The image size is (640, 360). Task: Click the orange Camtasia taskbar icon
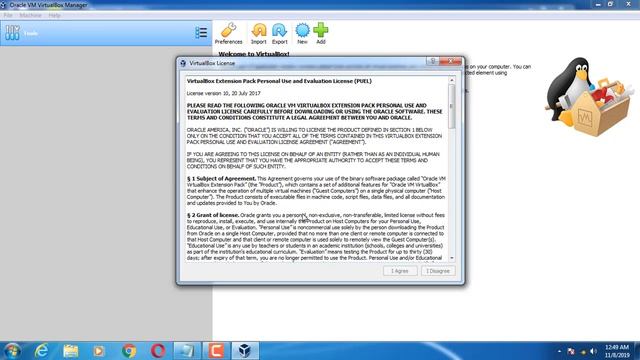tap(216, 351)
